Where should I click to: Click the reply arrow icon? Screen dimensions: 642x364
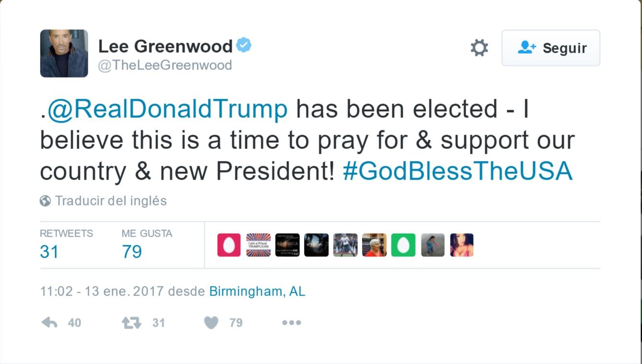tap(49, 323)
